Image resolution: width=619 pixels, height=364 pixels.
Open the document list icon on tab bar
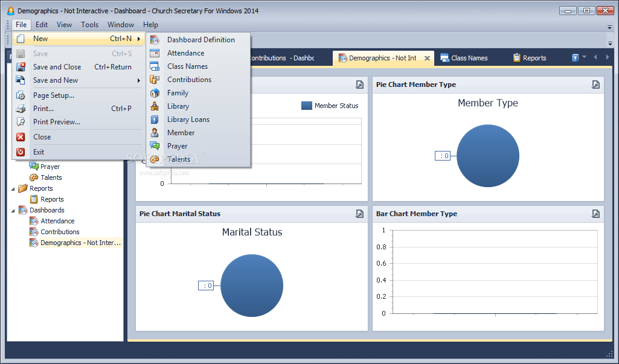575,58
